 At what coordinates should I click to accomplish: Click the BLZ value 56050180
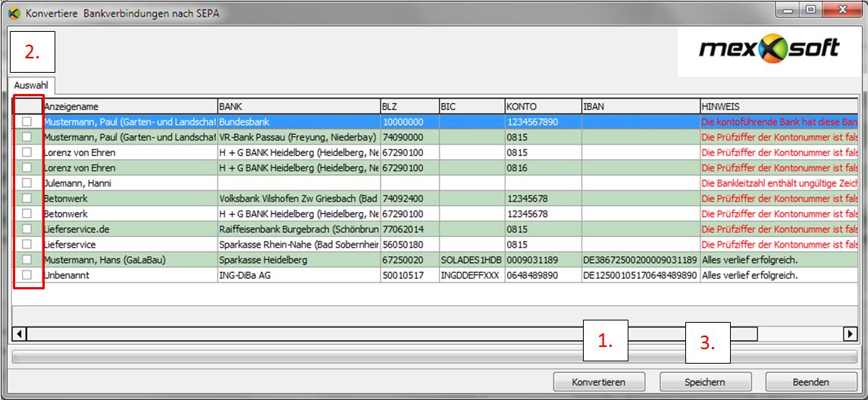(409, 244)
